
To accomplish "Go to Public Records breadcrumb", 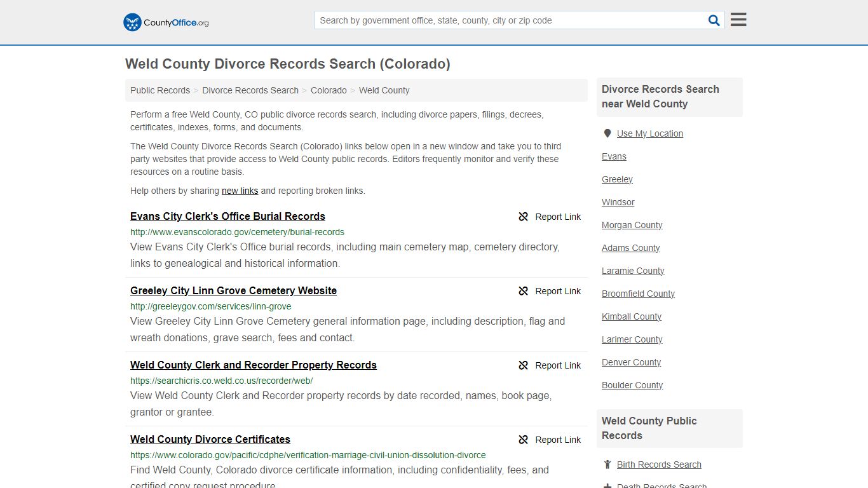I will coord(160,90).
